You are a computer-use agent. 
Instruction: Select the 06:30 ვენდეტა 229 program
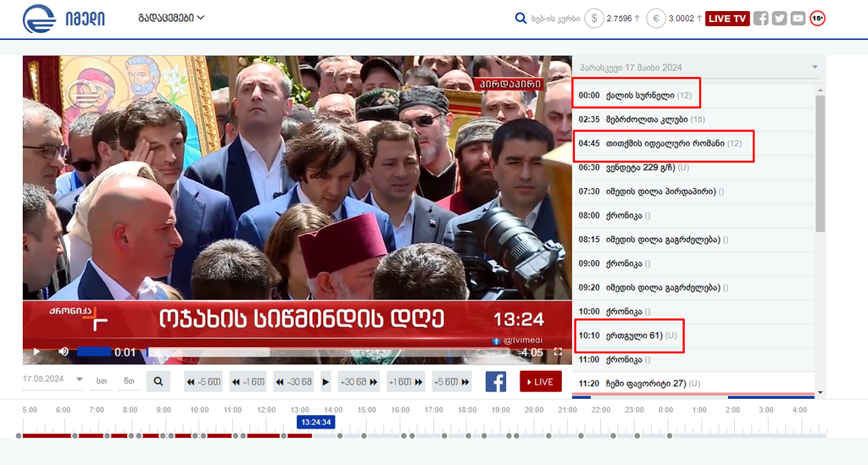pyautogui.click(x=693, y=168)
